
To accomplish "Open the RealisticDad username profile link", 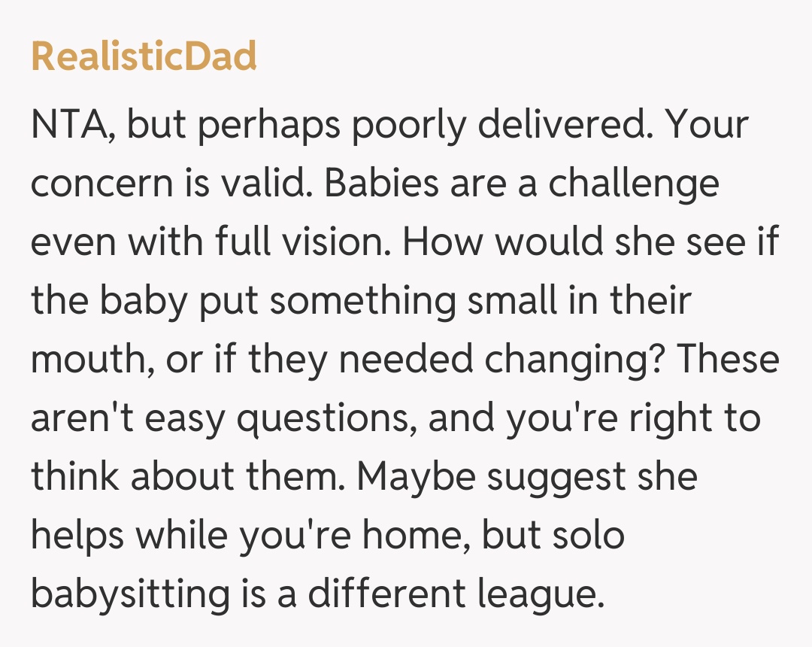I will pyautogui.click(x=144, y=56).
